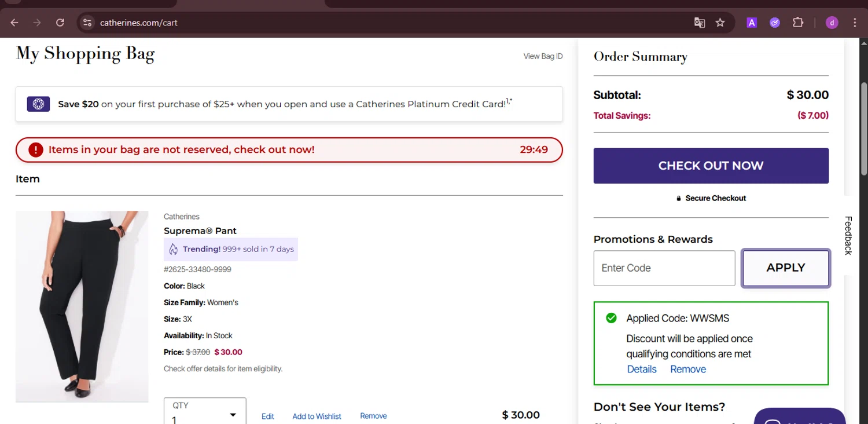Open the Chrome profile avatar 'd'
Viewport: 868px width, 424px height.
click(832, 23)
